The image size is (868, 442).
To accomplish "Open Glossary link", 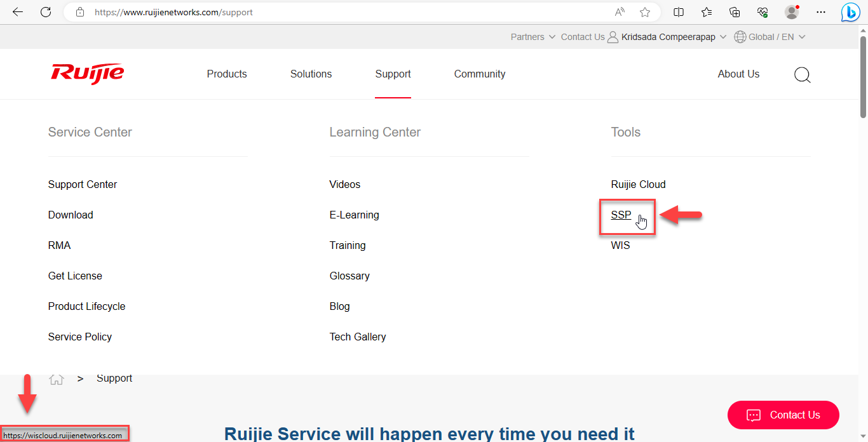I will (x=349, y=276).
